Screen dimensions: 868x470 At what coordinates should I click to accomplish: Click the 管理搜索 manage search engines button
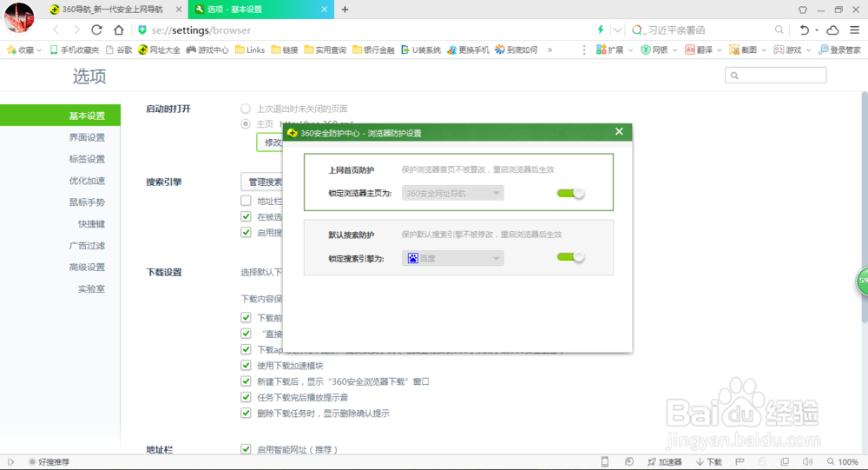point(262,182)
